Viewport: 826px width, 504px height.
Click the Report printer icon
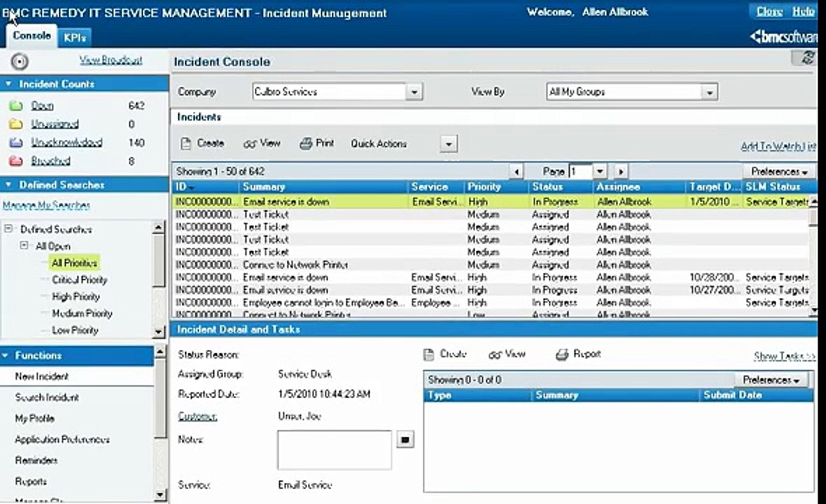point(562,355)
